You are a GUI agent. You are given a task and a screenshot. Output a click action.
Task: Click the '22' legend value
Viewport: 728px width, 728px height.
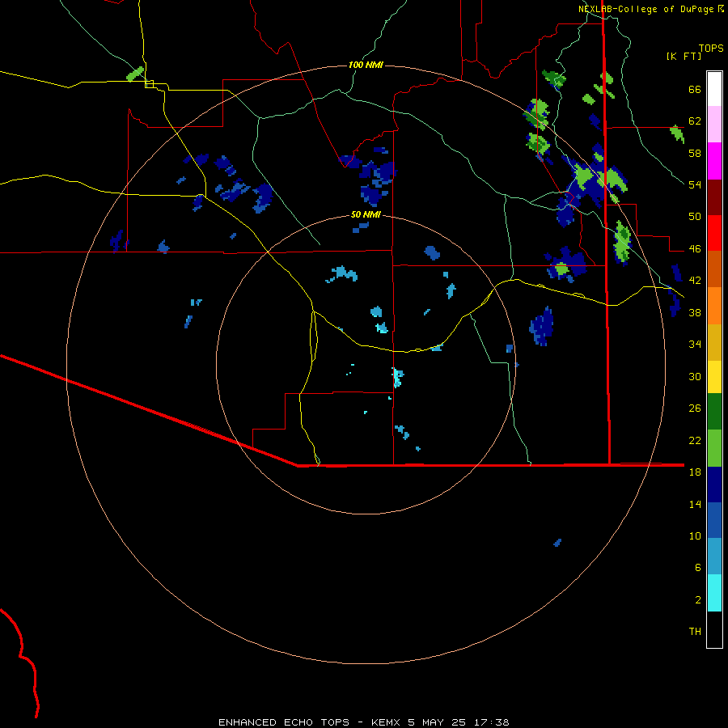pos(695,440)
